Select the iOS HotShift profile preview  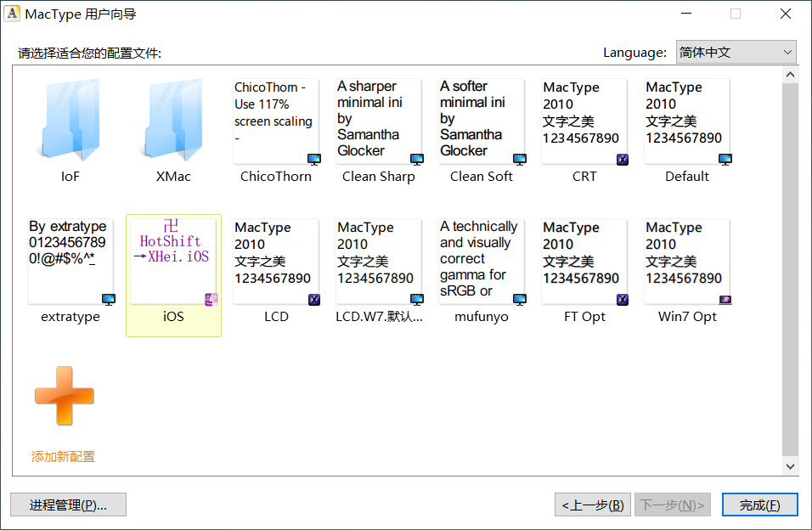click(173, 262)
